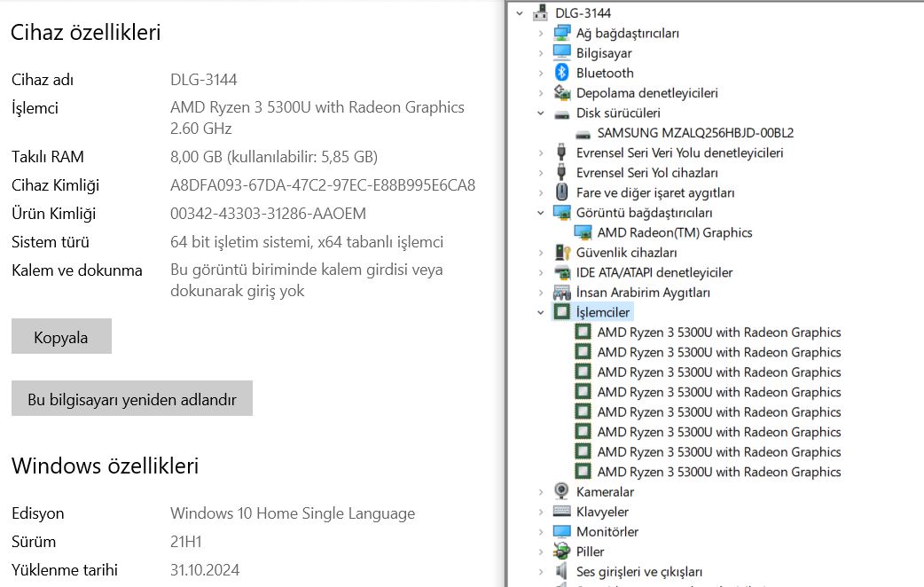Click the Evrensel Seri Yol cihazları icon
924x587 pixels.
[x=561, y=172]
